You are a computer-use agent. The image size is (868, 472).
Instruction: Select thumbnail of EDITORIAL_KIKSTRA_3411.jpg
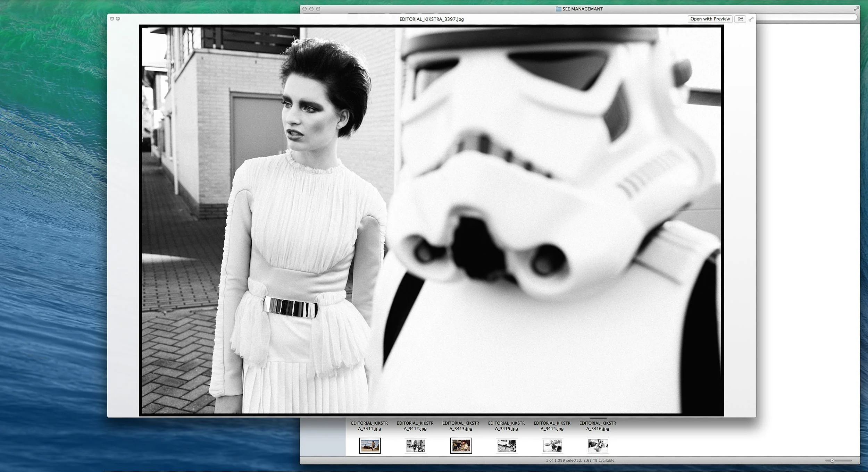[370, 446]
